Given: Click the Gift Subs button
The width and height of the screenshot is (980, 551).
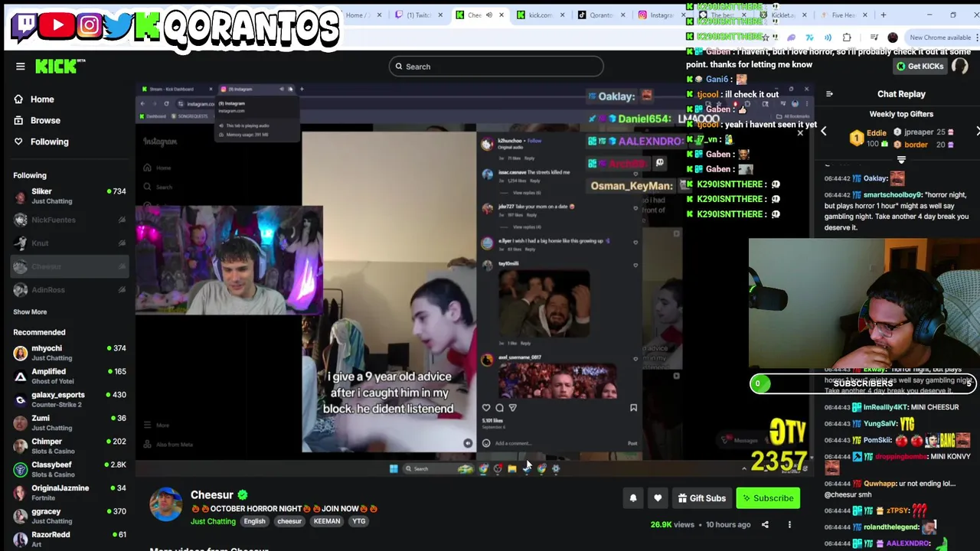Looking at the screenshot, I should coord(702,498).
